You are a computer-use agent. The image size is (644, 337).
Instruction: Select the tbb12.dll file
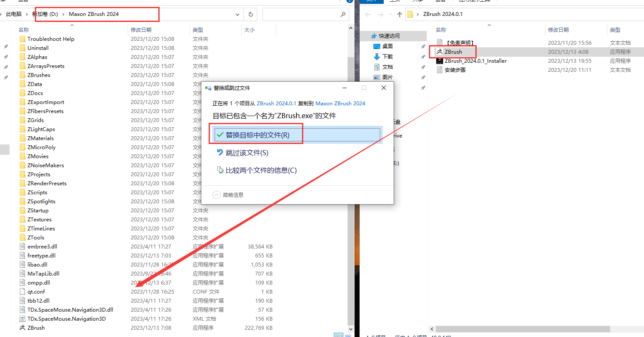(x=38, y=300)
